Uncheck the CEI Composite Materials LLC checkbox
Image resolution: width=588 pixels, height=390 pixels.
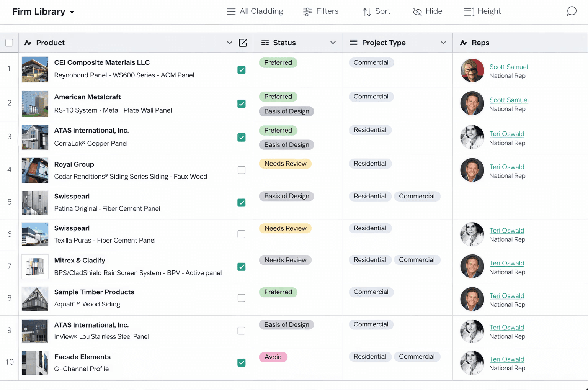coord(242,70)
